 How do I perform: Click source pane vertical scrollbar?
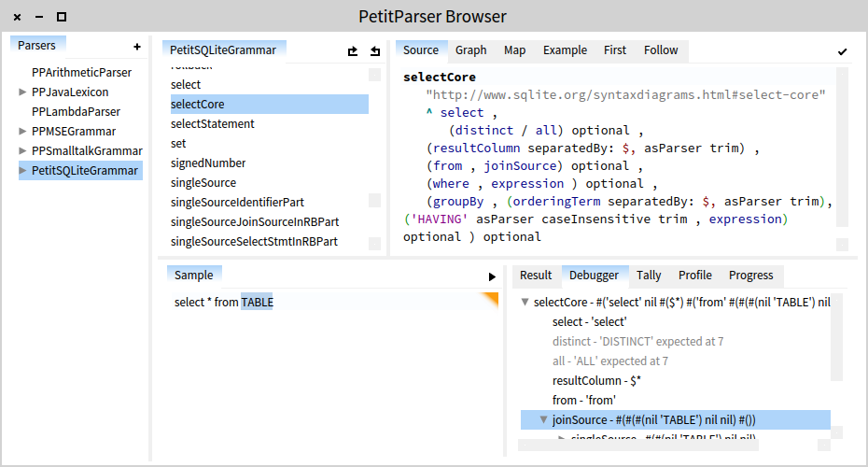[842, 148]
